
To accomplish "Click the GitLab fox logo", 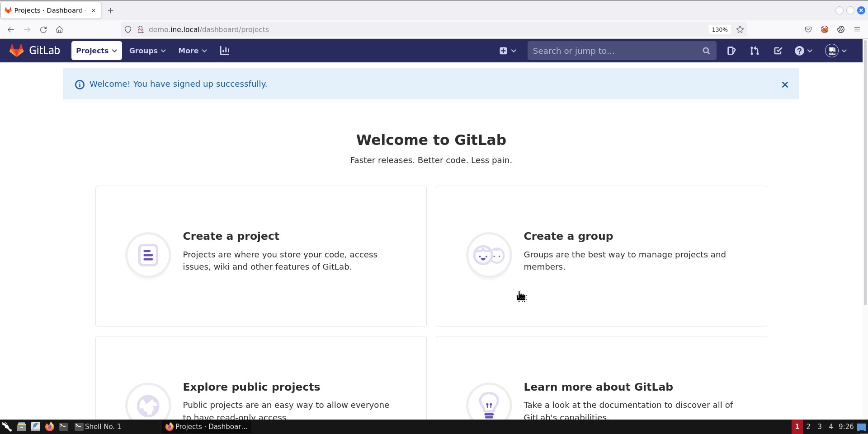I will tap(17, 51).
